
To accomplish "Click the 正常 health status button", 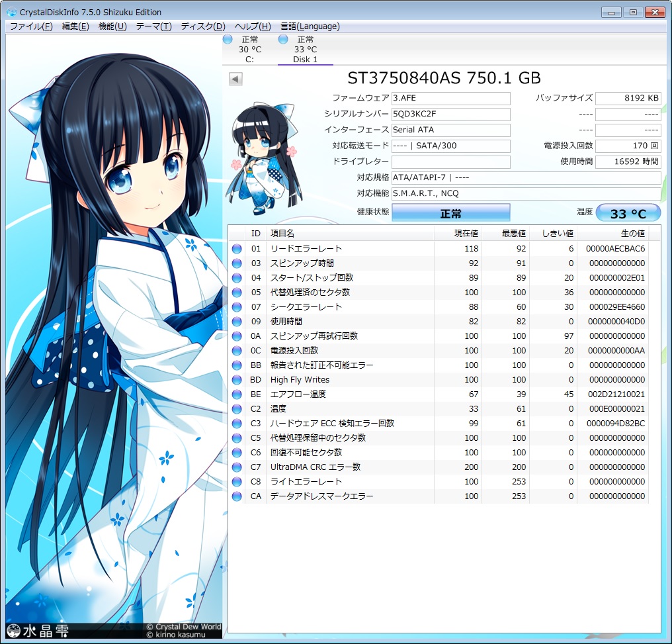I will pos(450,212).
